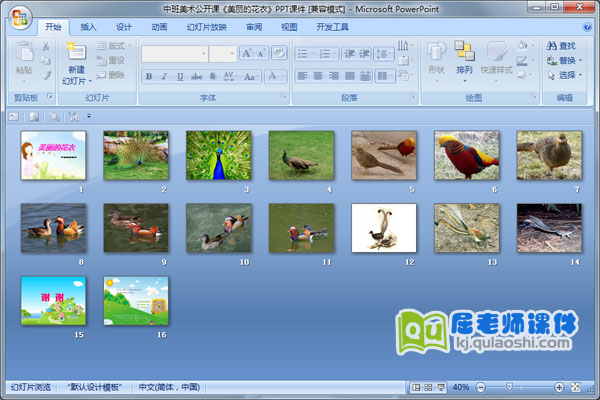The width and height of the screenshot is (600, 400).
Task: Click the Bullets list icon
Action: click(305, 54)
